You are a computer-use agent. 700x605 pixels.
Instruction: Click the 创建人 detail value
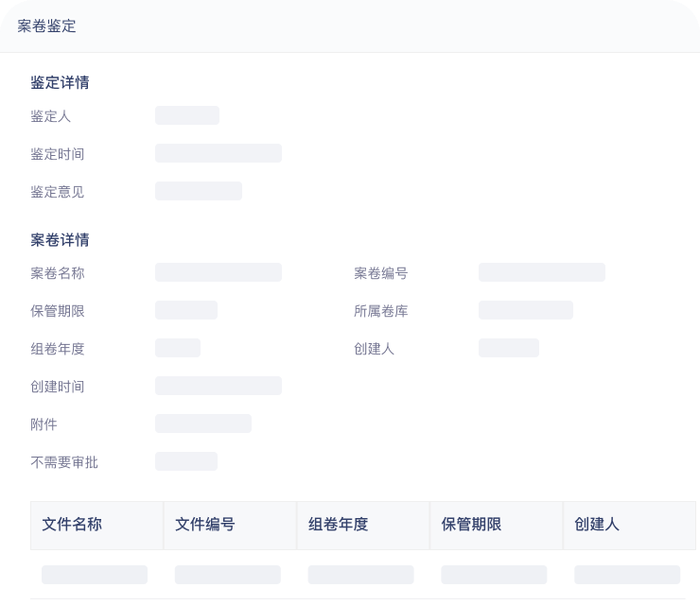(x=509, y=348)
